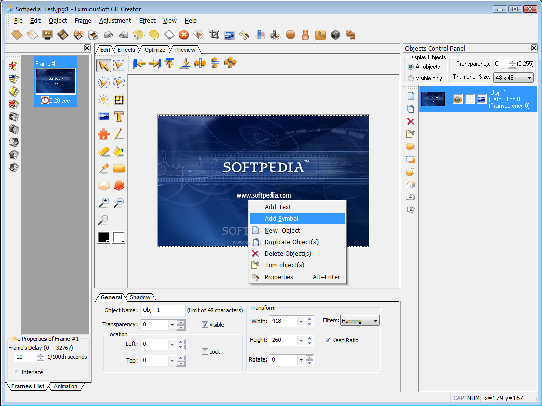Open the Rotate dropdown arrow
Image resolution: width=542 pixels, height=406 pixels.
point(301,360)
